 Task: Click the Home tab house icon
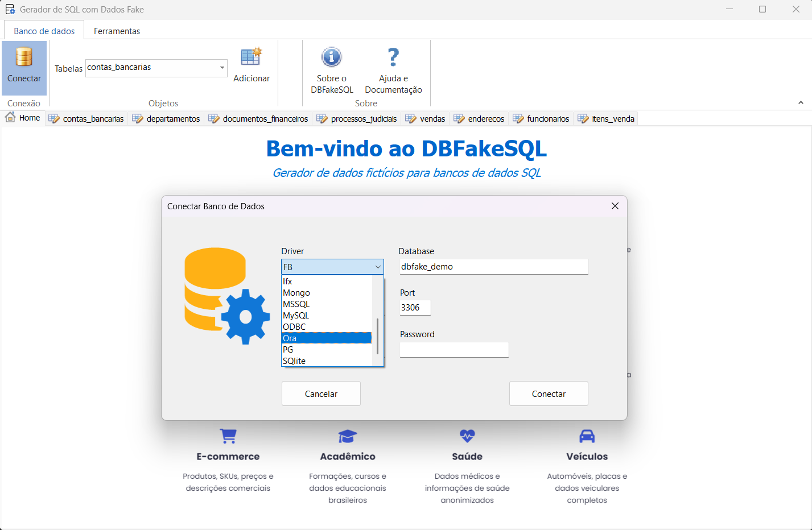tap(10, 117)
